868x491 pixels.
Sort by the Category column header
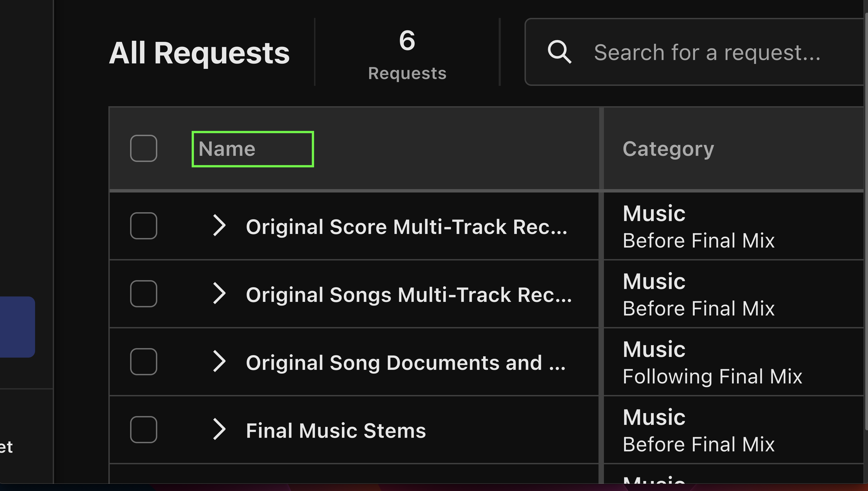point(668,149)
